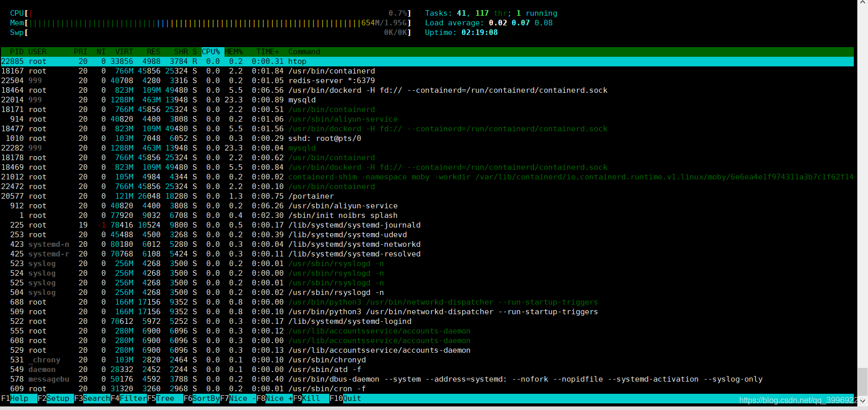Image resolution: width=868 pixels, height=410 pixels.
Task: Select systemd-udevd process row
Action: (427, 235)
